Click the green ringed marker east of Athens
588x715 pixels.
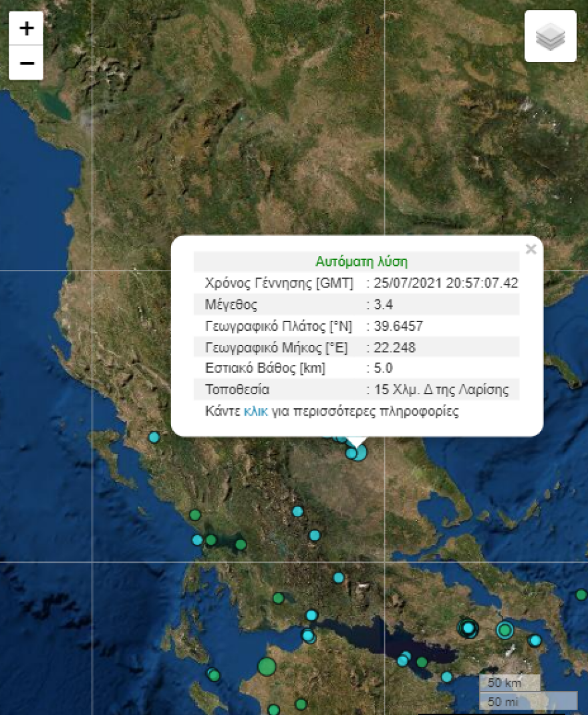pyautogui.click(x=504, y=629)
